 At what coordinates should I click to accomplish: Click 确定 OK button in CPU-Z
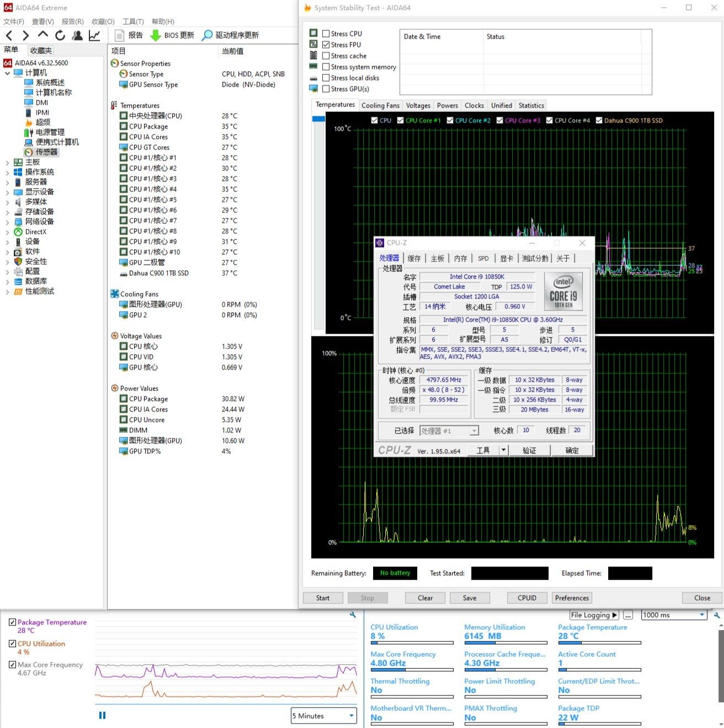point(572,451)
